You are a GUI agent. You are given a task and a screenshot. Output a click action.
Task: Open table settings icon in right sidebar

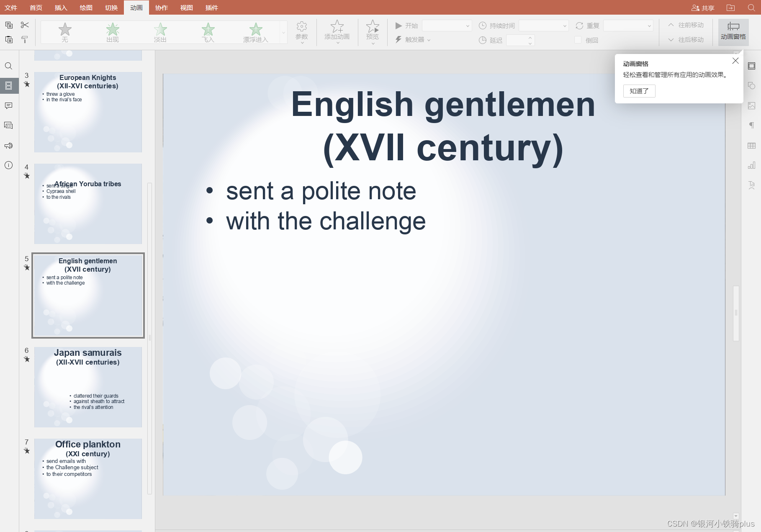752,145
